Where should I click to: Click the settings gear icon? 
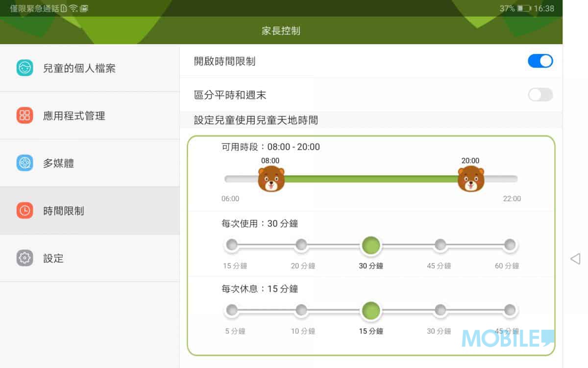(24, 258)
